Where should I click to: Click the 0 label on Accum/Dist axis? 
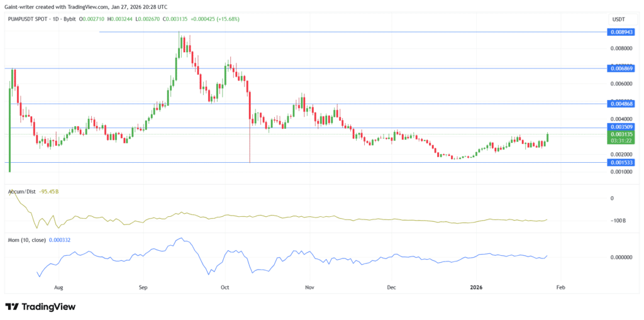pos(612,198)
